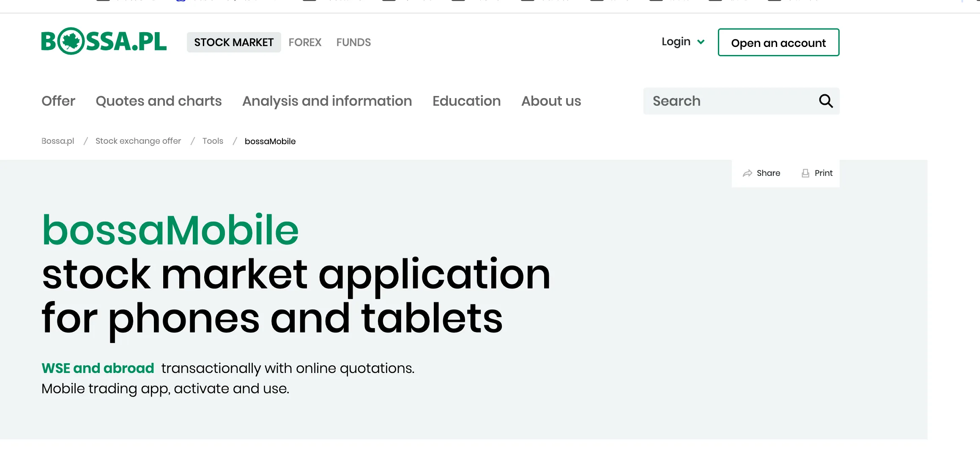This screenshot has width=980, height=455.
Task: Click the BOSSA.PL logo
Action: 104,41
